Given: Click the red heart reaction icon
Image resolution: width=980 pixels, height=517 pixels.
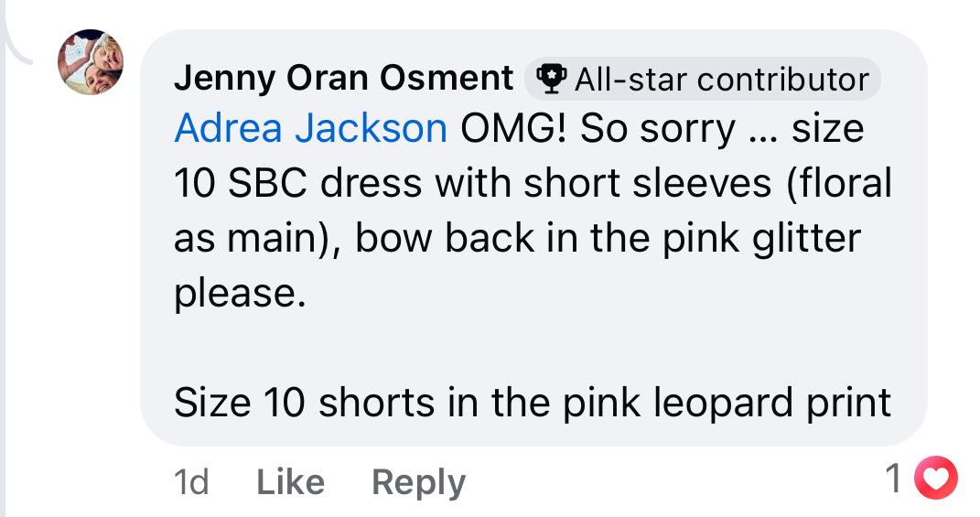Looking at the screenshot, I should [x=935, y=479].
